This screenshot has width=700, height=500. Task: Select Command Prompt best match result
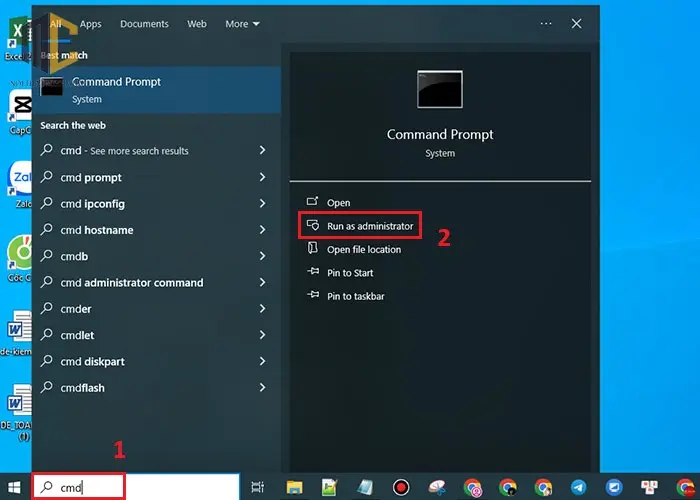click(x=156, y=90)
